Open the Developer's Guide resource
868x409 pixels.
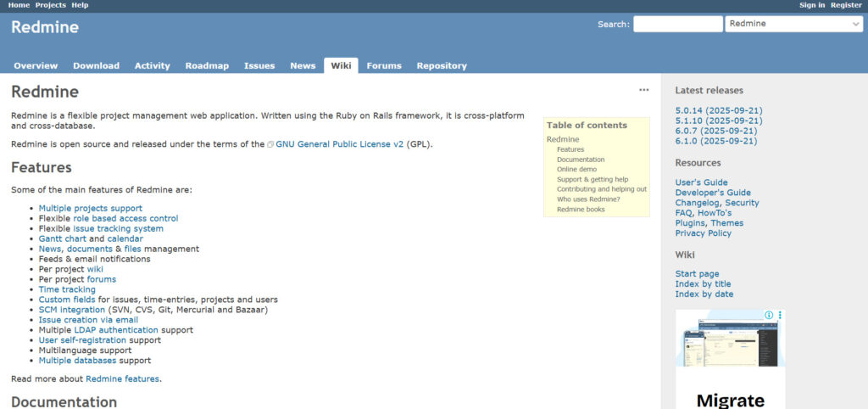pos(713,193)
